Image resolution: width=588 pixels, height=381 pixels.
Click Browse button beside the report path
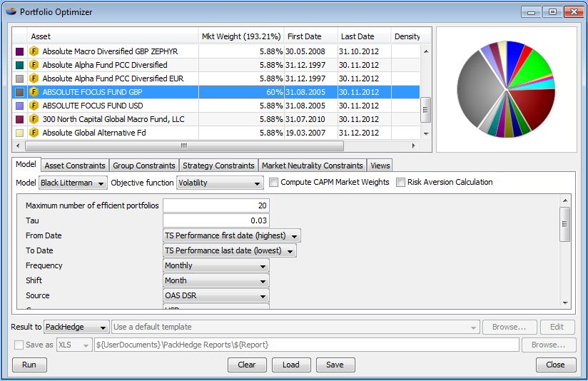pos(548,345)
